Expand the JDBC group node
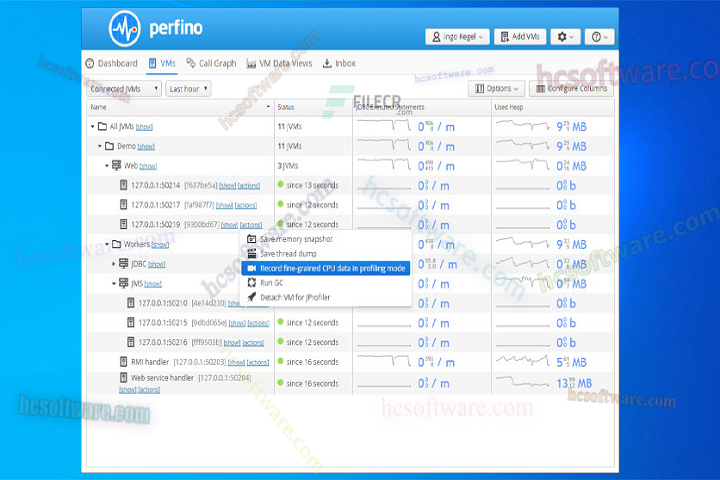This screenshot has width=720, height=480. pos(113,264)
